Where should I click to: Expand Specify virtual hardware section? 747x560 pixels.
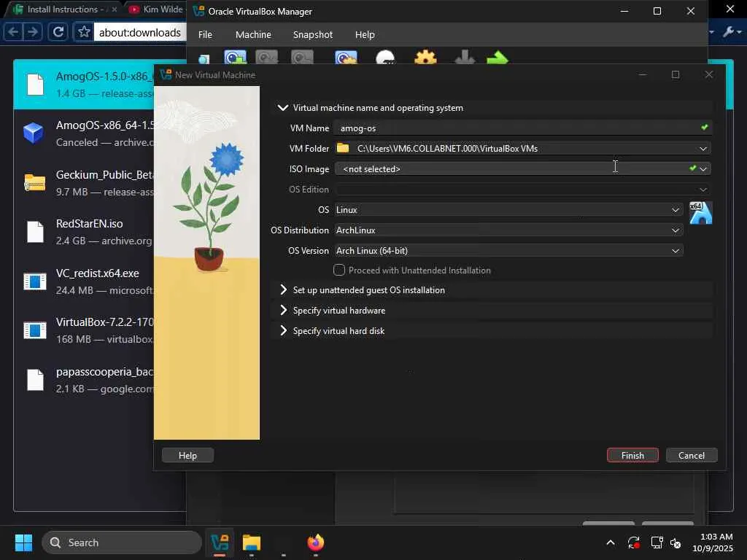(284, 310)
